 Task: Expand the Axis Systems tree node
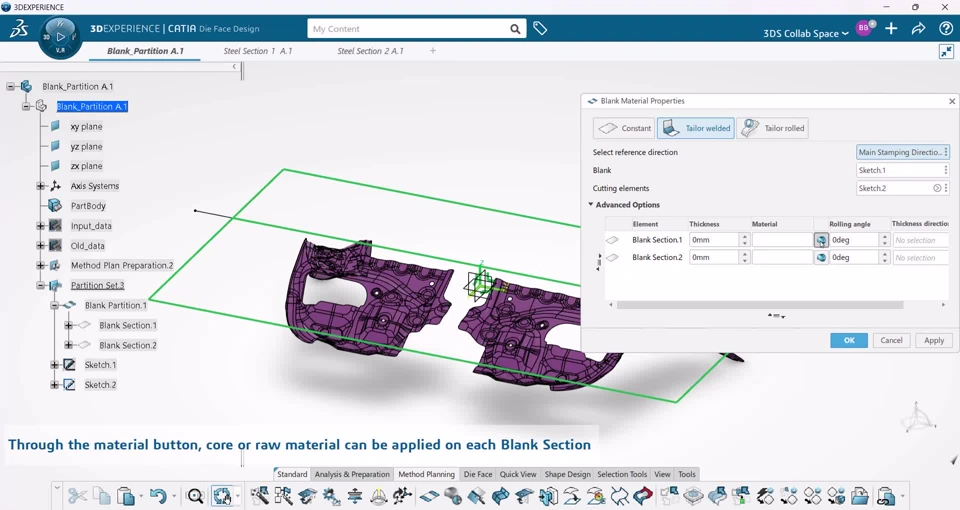[40, 186]
